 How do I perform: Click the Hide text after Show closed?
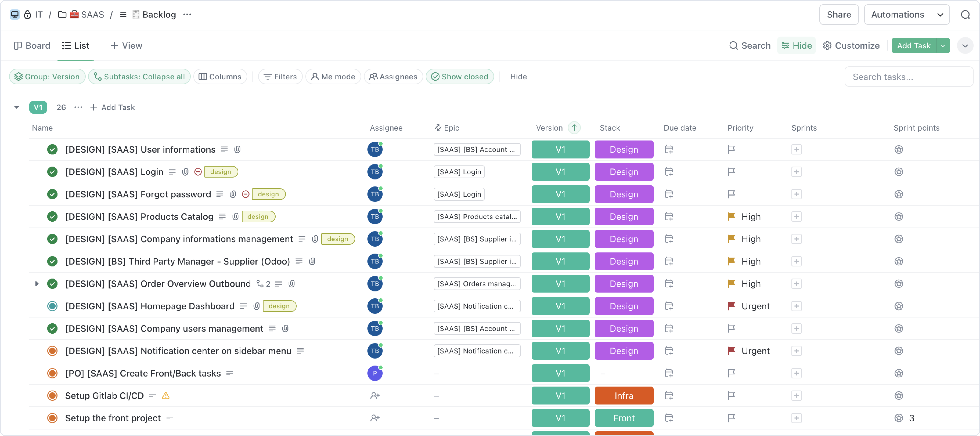[518, 77]
